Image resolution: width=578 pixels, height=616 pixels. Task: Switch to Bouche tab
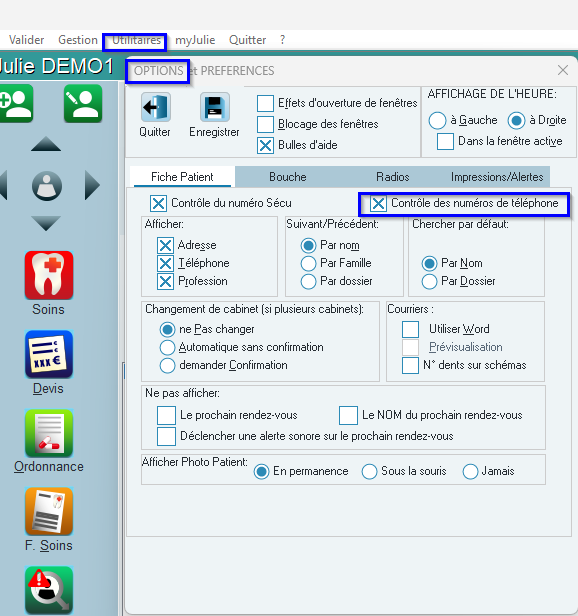pyautogui.click(x=288, y=177)
